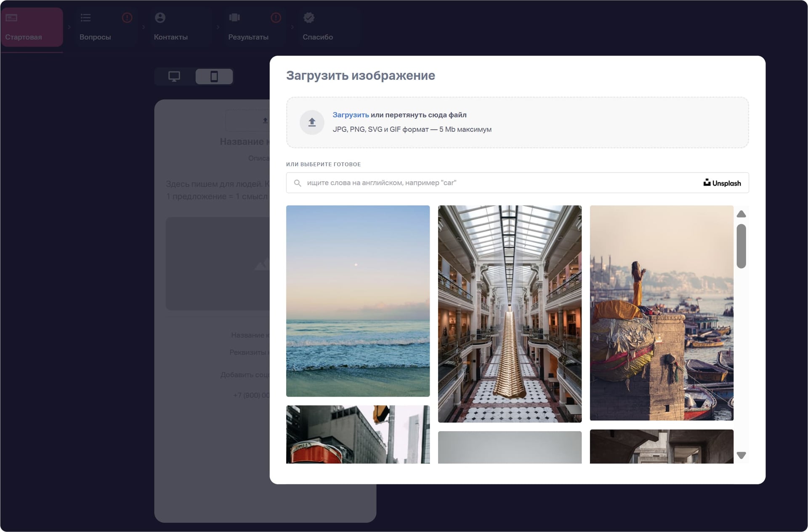The width and height of the screenshot is (808, 532).
Task: Click the search magnifier icon
Action: point(298,183)
